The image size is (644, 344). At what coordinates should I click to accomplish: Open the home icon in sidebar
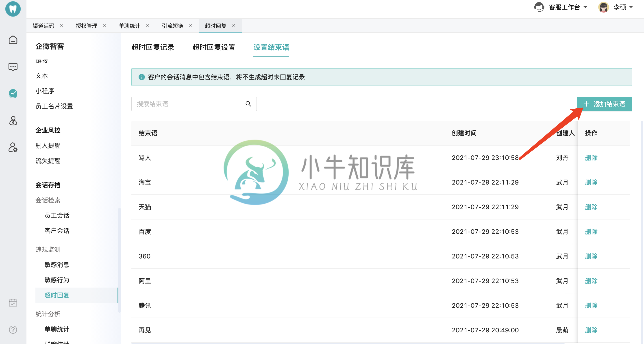pyautogui.click(x=13, y=40)
